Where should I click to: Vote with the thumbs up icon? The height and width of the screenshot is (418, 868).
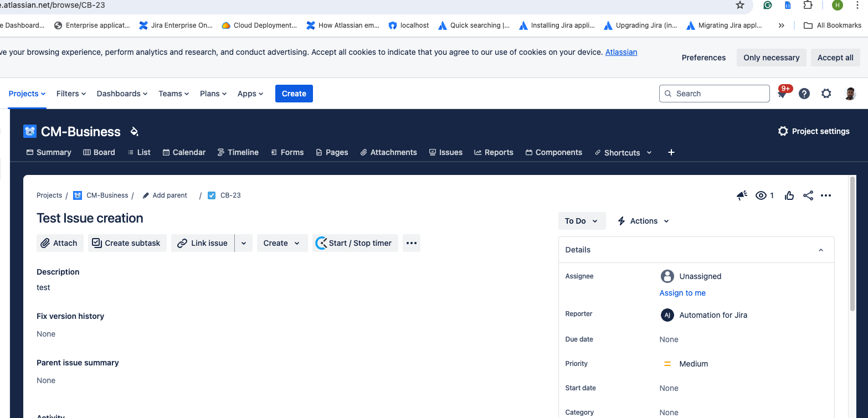pyautogui.click(x=789, y=195)
